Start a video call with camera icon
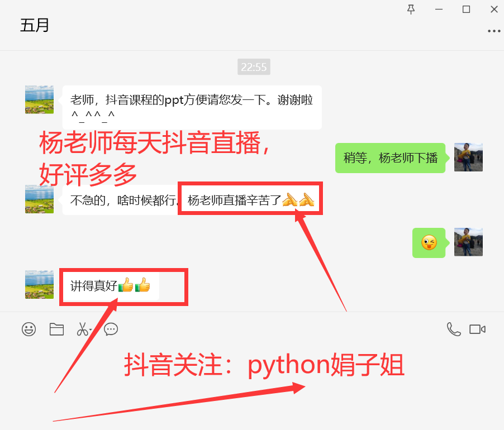 477,329
